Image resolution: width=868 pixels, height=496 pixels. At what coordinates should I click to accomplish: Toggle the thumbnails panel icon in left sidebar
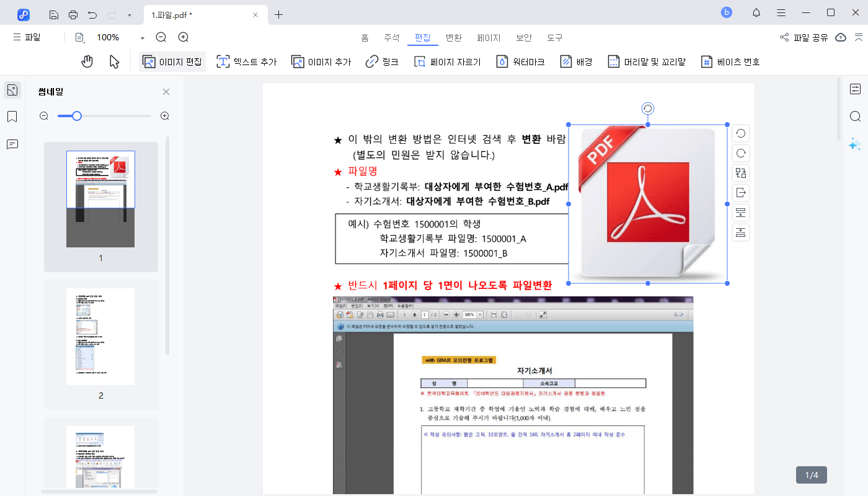point(12,90)
